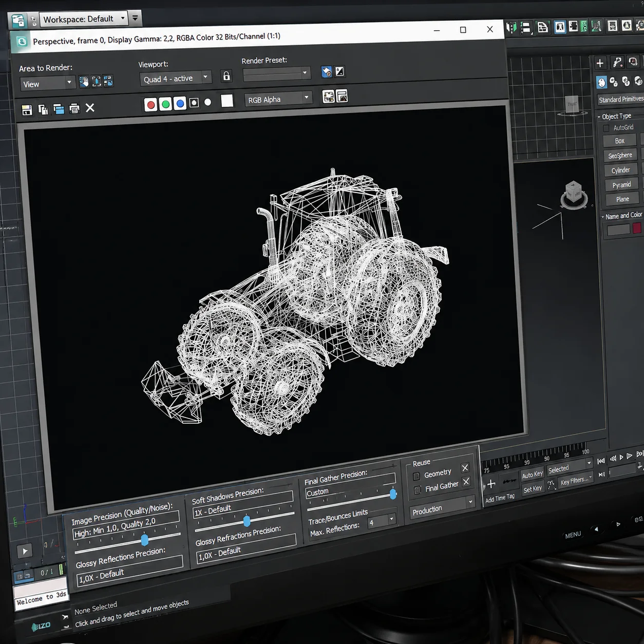Click the red object color swatch
This screenshot has width=644, height=644.
[637, 228]
